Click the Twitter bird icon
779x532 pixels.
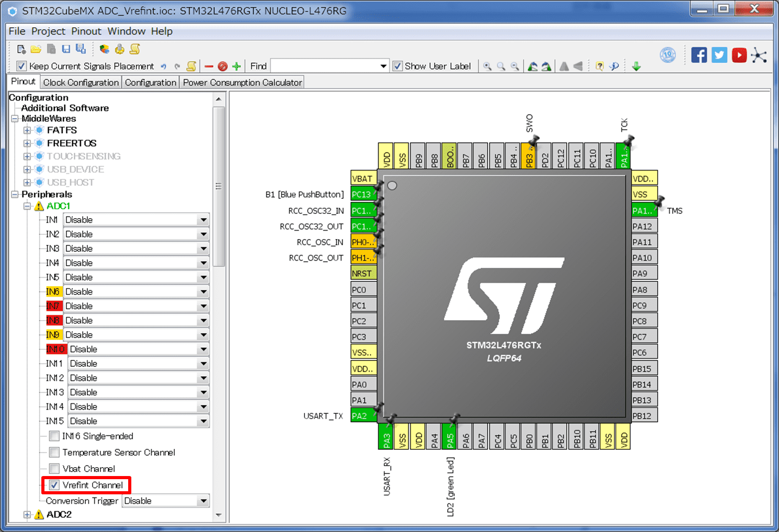719,55
